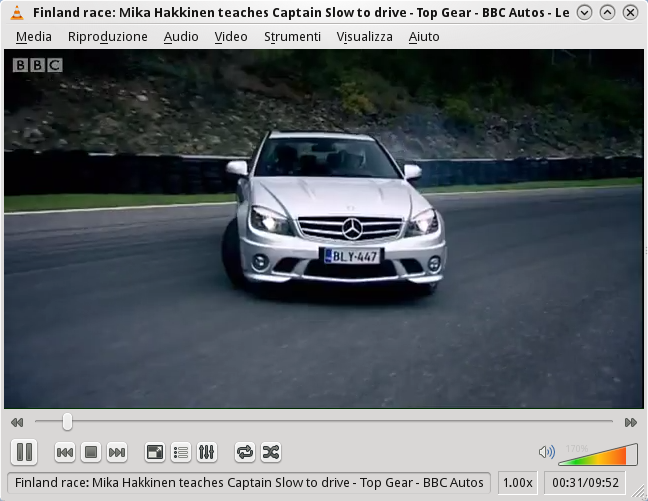Adjust the volume level slider

(x=598, y=454)
